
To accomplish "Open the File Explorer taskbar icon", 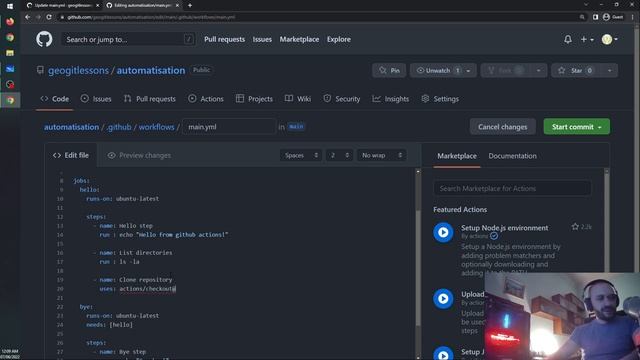I will point(10,53).
